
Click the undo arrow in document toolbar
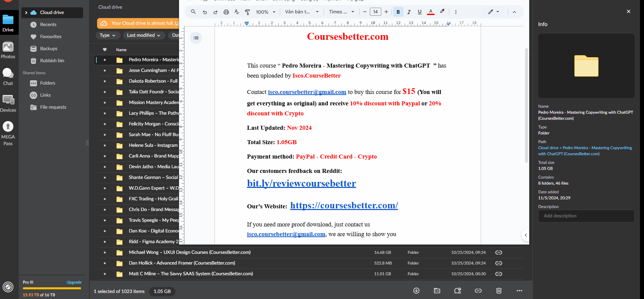[205, 12]
